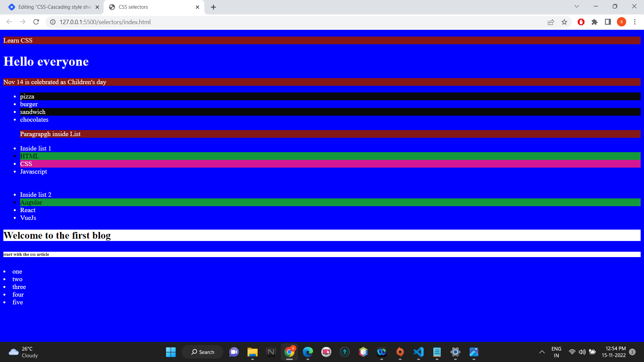Click the Learn CSS paragraph

[322, 41]
